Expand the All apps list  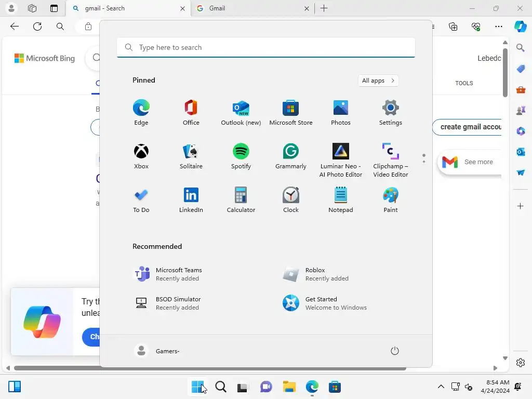pyautogui.click(x=378, y=81)
